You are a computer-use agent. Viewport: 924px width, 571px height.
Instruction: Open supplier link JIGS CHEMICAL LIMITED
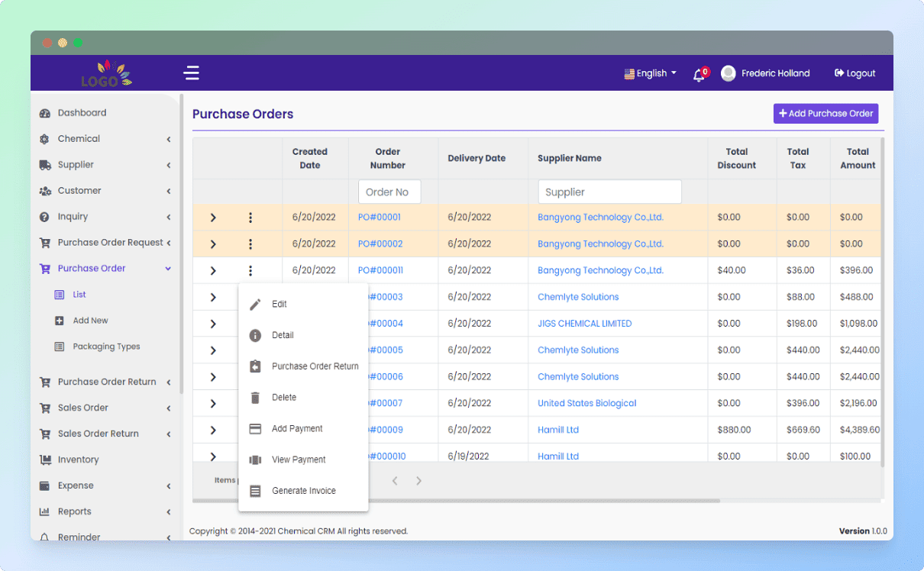pyautogui.click(x=585, y=324)
